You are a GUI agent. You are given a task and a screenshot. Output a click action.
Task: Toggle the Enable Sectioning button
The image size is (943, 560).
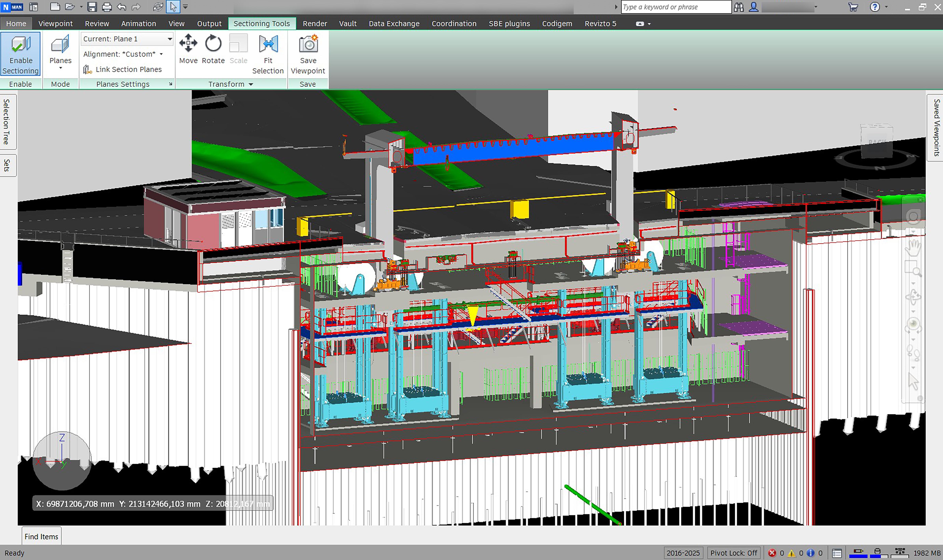point(20,54)
